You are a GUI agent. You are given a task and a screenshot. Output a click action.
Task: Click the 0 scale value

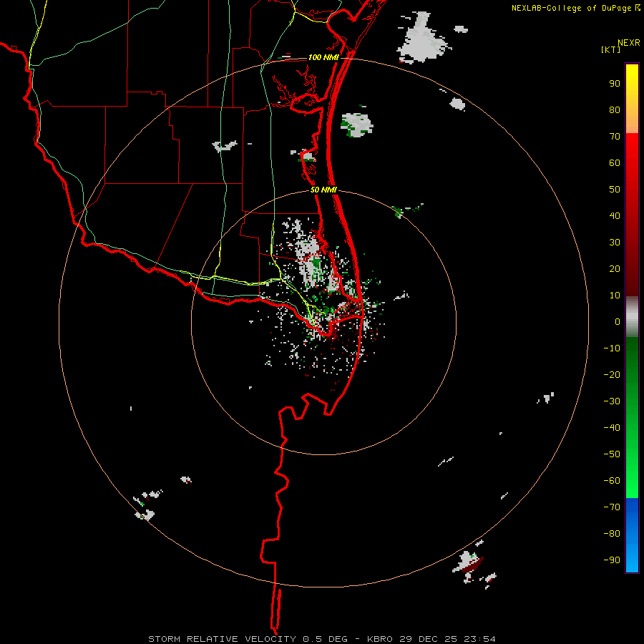pyautogui.click(x=618, y=322)
